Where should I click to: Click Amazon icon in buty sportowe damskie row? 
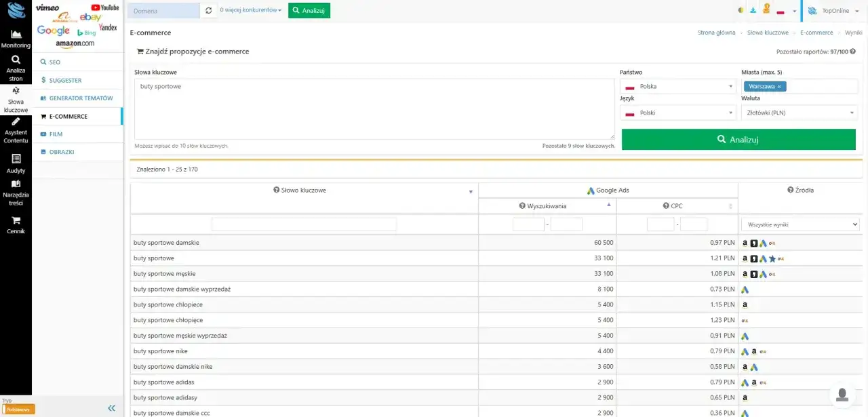click(745, 243)
